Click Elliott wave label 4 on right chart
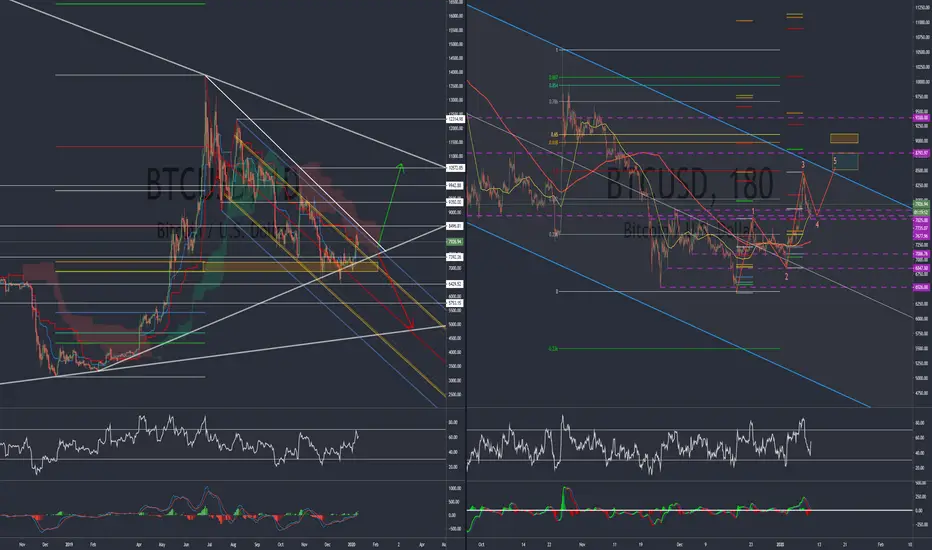The width and height of the screenshot is (932, 550). (817, 225)
